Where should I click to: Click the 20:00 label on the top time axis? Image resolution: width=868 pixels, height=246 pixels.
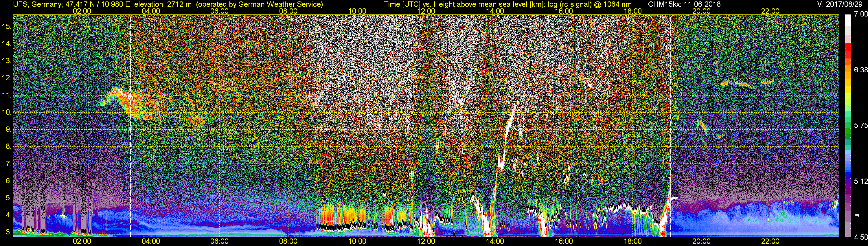702,11
